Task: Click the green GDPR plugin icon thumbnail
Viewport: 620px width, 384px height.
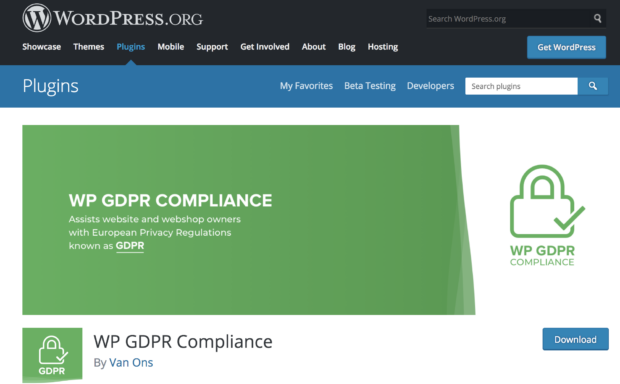Action: coord(52,355)
